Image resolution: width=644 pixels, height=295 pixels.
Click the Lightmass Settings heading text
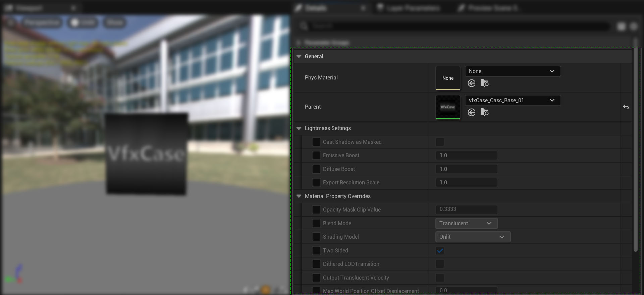[328, 128]
